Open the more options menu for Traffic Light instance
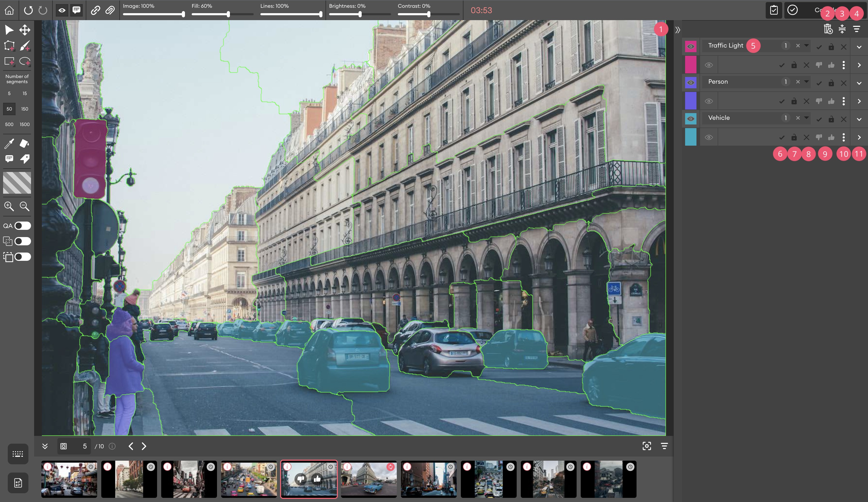 point(843,65)
